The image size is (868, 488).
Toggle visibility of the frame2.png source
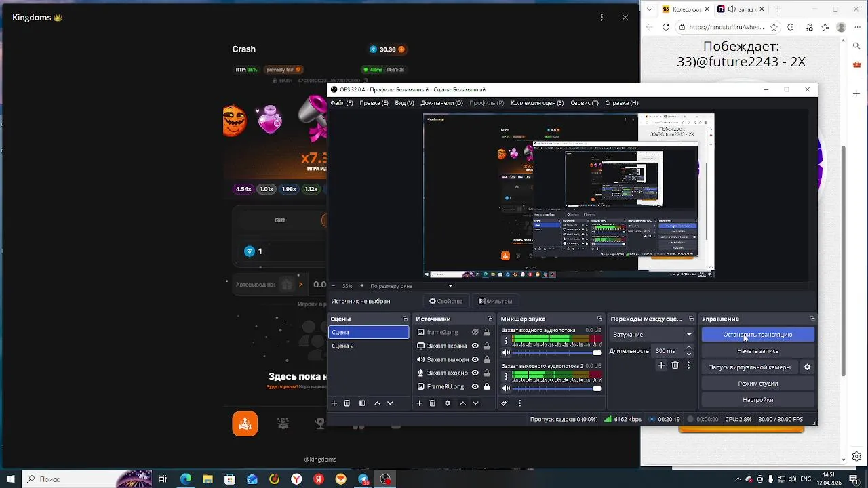(475, 332)
